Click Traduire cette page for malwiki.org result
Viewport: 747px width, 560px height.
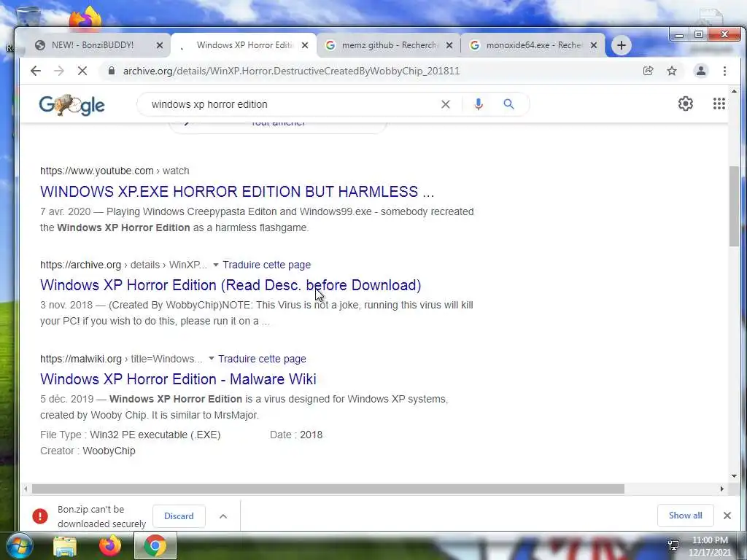click(262, 359)
